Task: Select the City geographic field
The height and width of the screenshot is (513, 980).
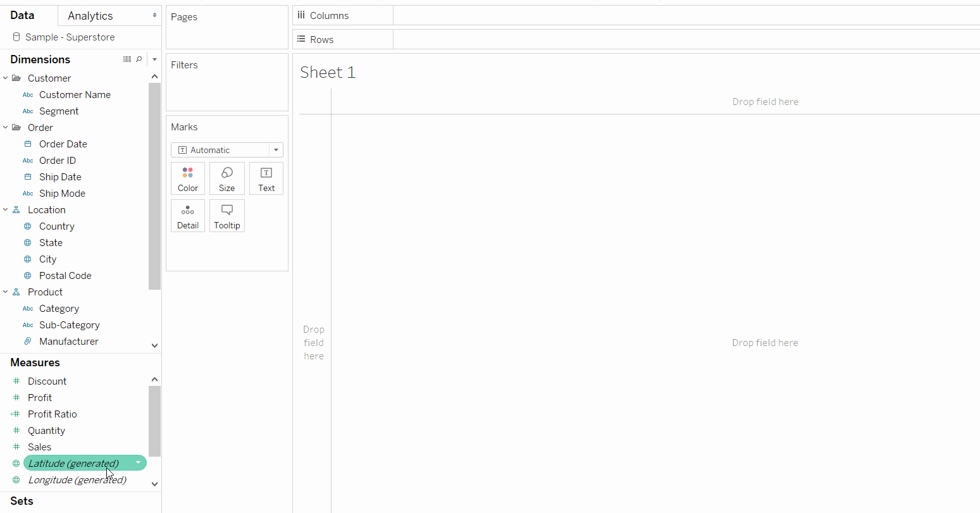Action: [x=47, y=259]
